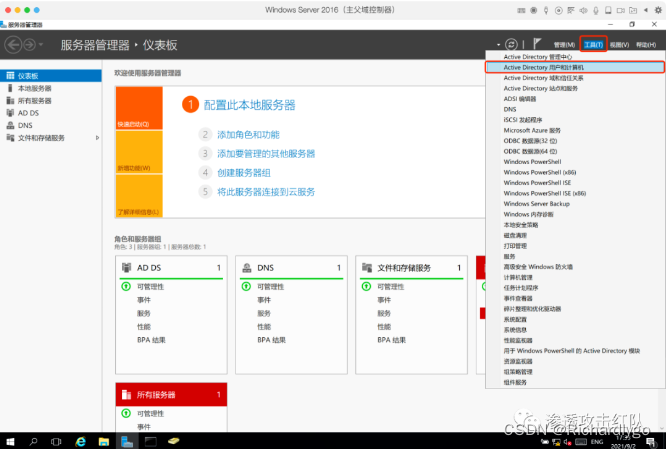Image resolution: width=666 pixels, height=449 pixels.
Task: Click 添加角色和功能 link
Action: [248, 135]
